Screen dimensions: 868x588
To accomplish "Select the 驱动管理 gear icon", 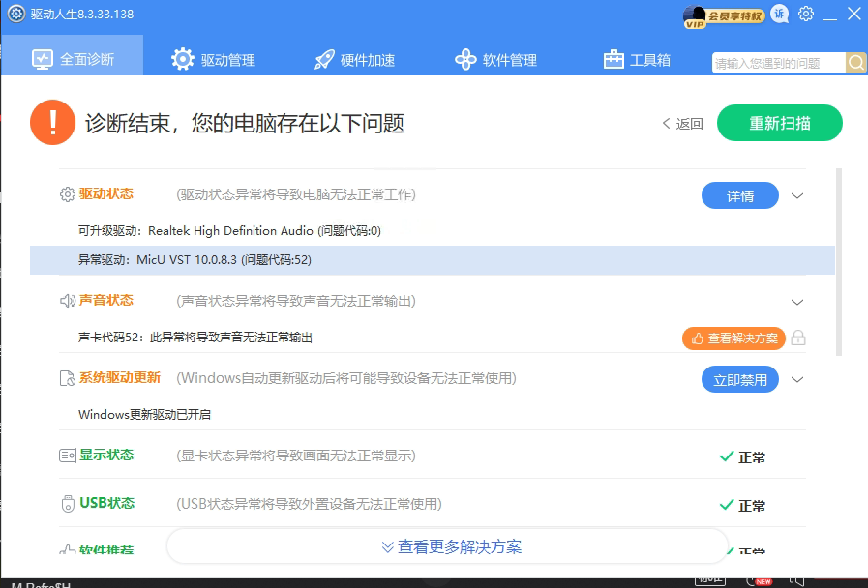I will [x=182, y=59].
